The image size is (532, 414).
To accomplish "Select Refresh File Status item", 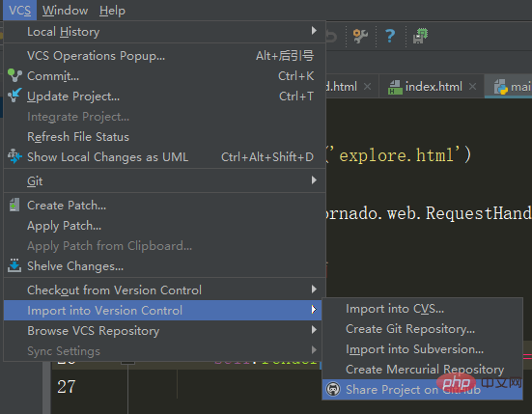I will click(78, 137).
